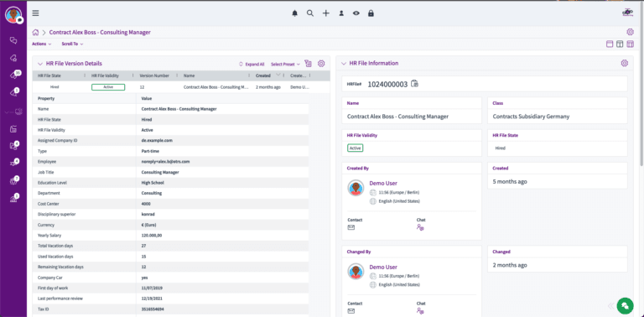The height and width of the screenshot is (317, 644).
Task: Click the Active badge under HR File Validity
Action: pos(356,148)
